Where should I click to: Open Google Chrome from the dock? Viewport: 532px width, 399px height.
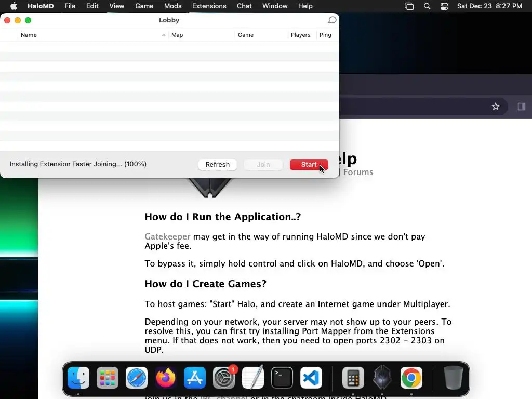coord(411,378)
